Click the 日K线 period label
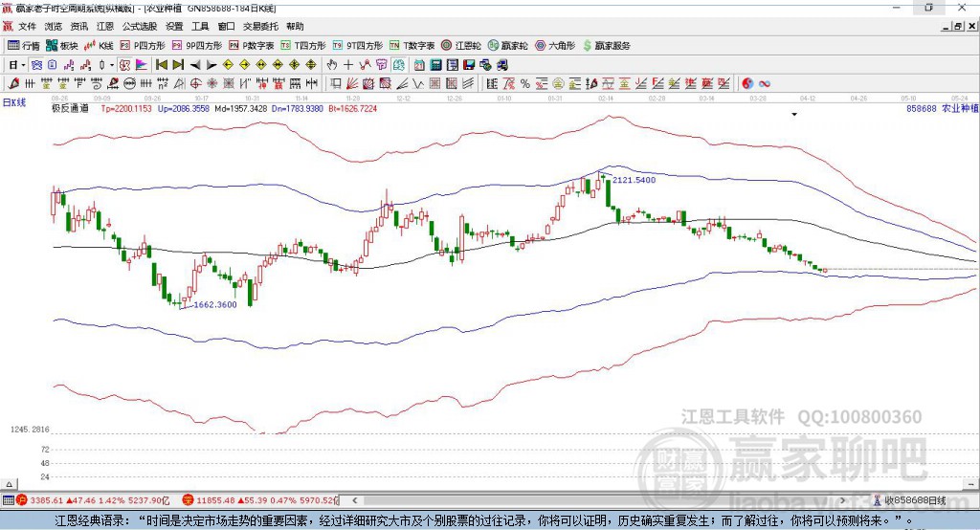 (14, 102)
